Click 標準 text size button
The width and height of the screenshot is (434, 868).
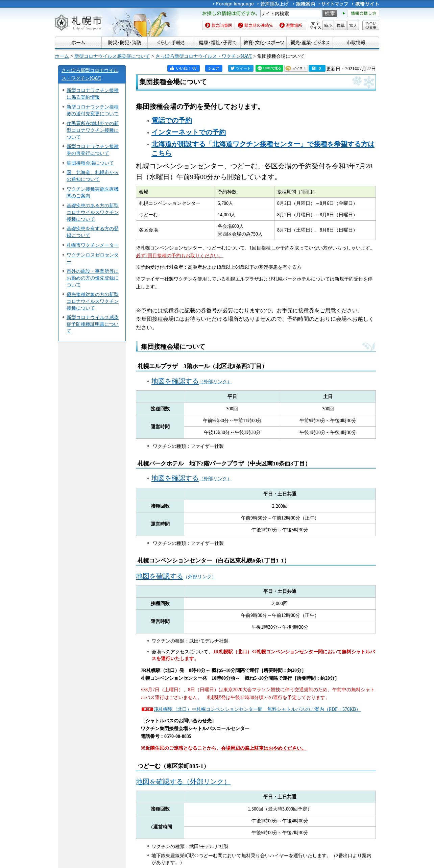click(340, 26)
